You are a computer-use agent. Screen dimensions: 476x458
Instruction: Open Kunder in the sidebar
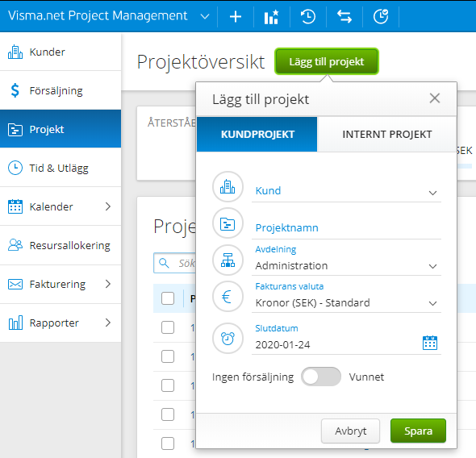point(61,52)
